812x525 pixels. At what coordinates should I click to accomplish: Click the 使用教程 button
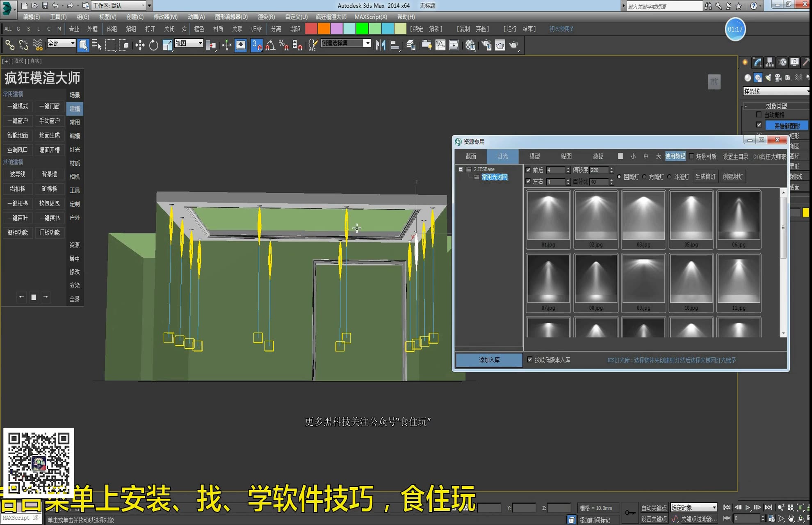[x=675, y=156]
